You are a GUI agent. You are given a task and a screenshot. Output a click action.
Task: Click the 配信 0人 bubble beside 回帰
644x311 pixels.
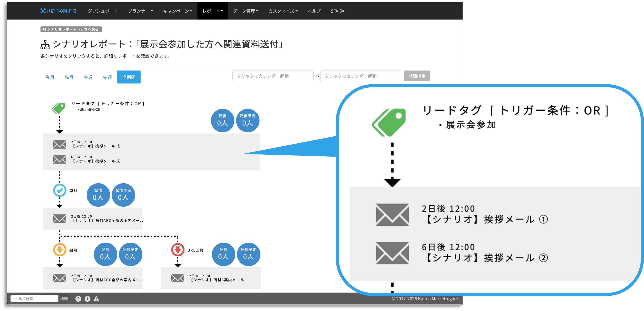point(105,254)
